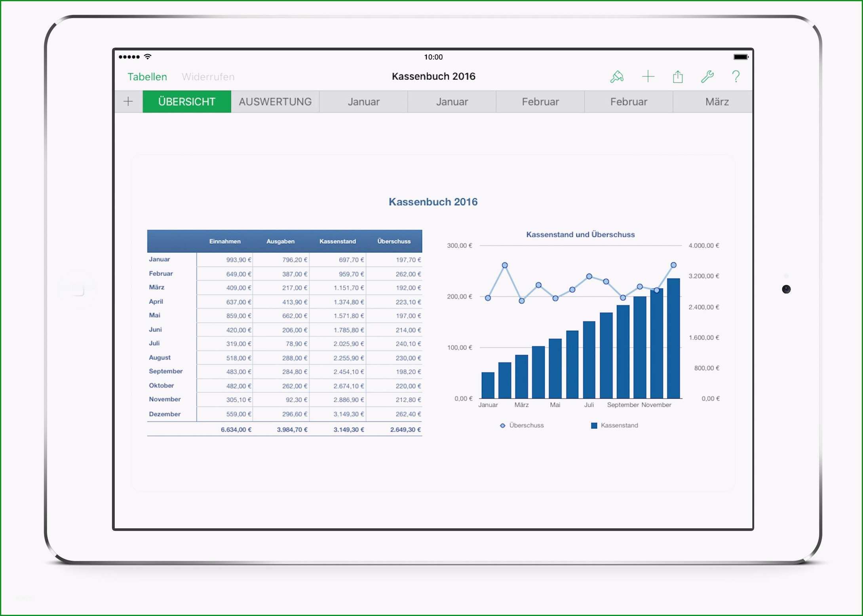Select the blue Kassenbuch 2016 heading
The image size is (863, 616).
(x=433, y=202)
